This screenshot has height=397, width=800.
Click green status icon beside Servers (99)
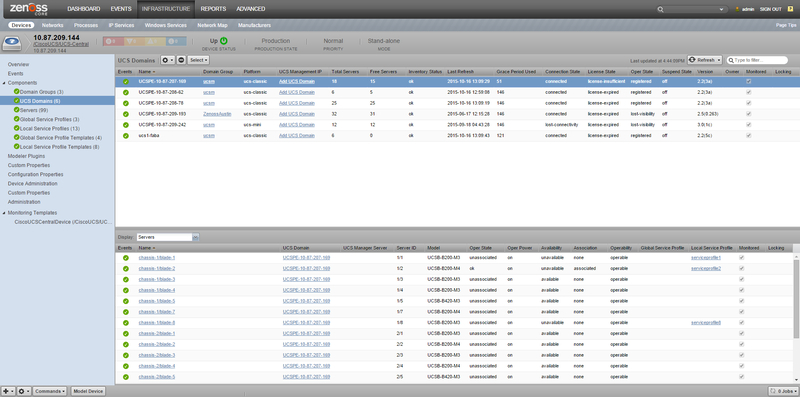[x=17, y=110]
